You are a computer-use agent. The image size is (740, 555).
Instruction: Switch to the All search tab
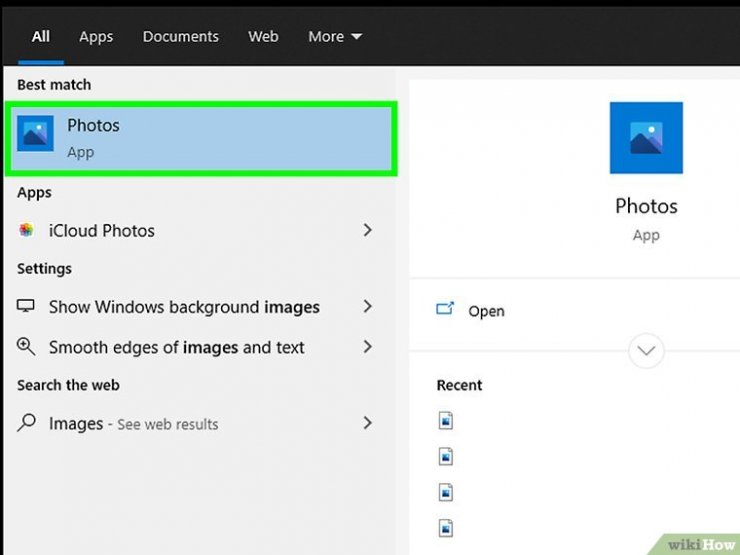[x=41, y=36]
